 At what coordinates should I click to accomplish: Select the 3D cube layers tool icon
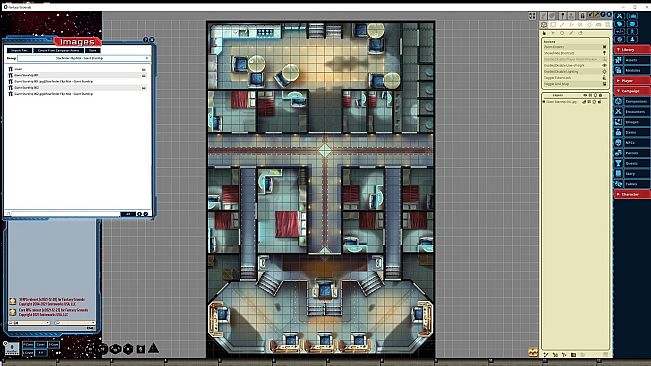544,25
